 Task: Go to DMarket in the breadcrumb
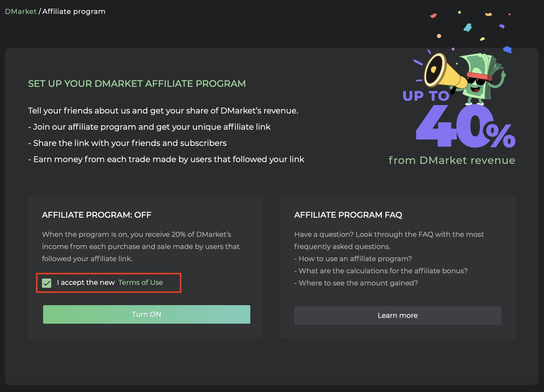(x=21, y=12)
